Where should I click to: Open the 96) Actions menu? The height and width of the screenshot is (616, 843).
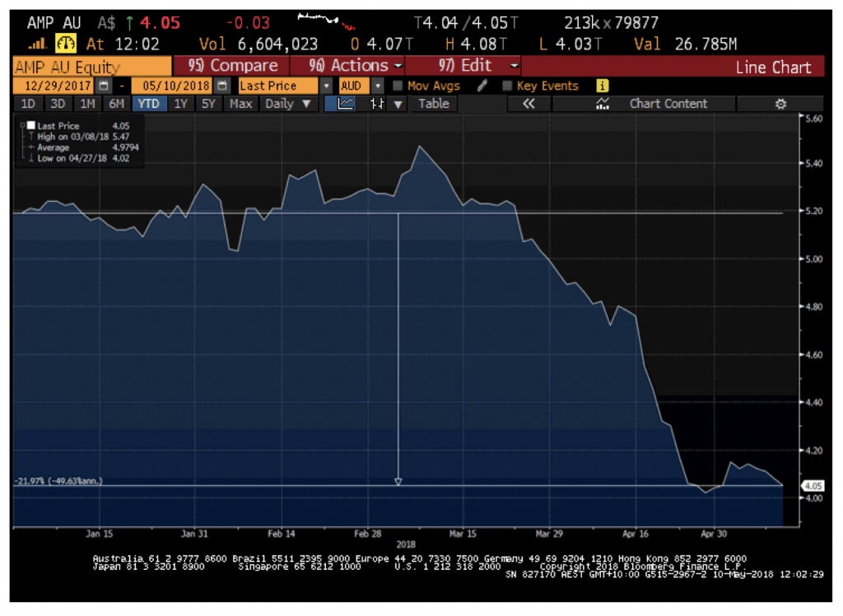pos(347,66)
